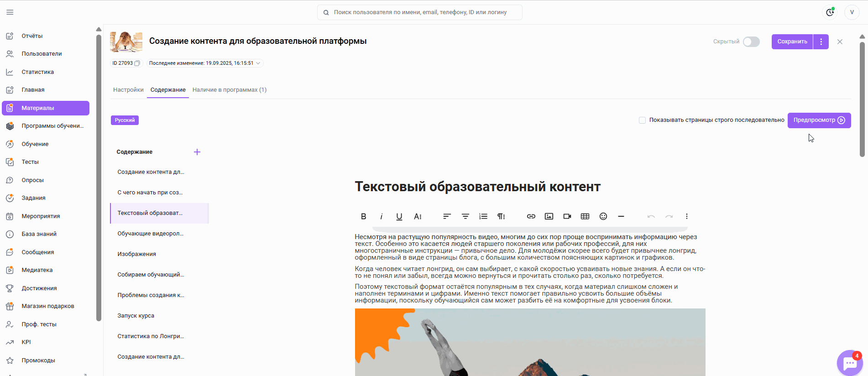Open more editor toolbar options
Viewport: 868px width, 376px height.
(x=687, y=216)
